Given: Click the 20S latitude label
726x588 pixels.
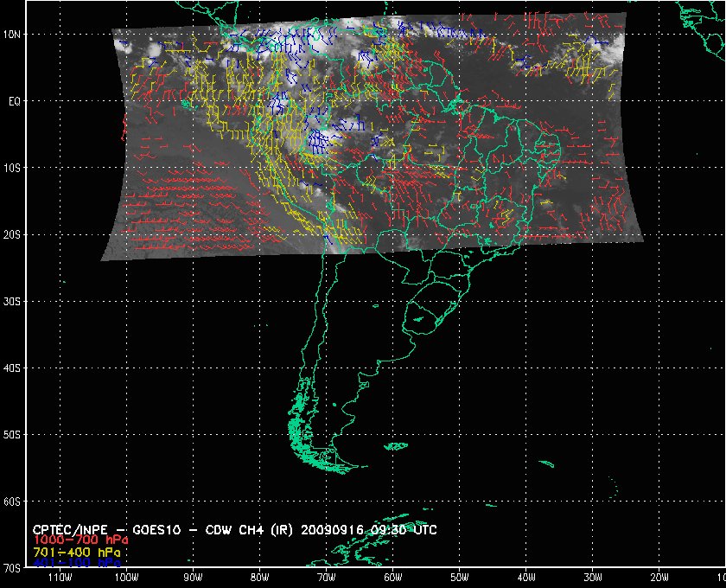Looking at the screenshot, I should click(x=12, y=235).
